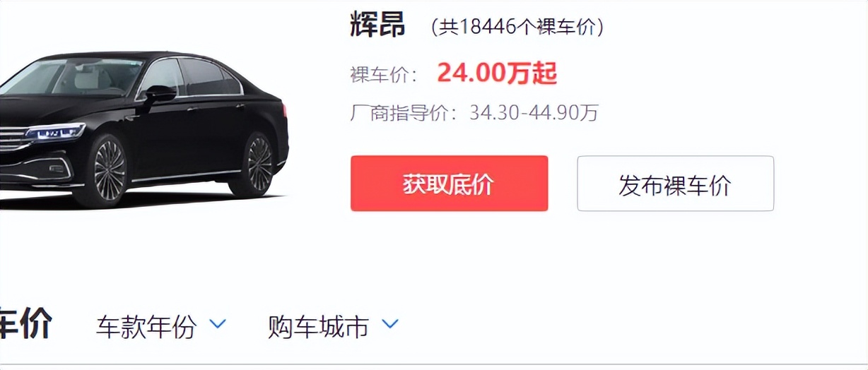The image size is (868, 370).
Task: Click the blue chevron beside 购车城市
Action: click(x=390, y=324)
